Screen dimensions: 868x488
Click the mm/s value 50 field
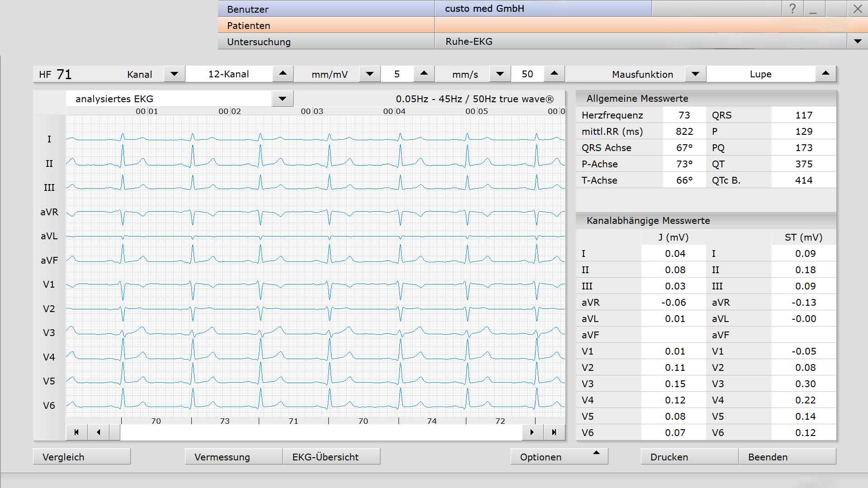527,74
